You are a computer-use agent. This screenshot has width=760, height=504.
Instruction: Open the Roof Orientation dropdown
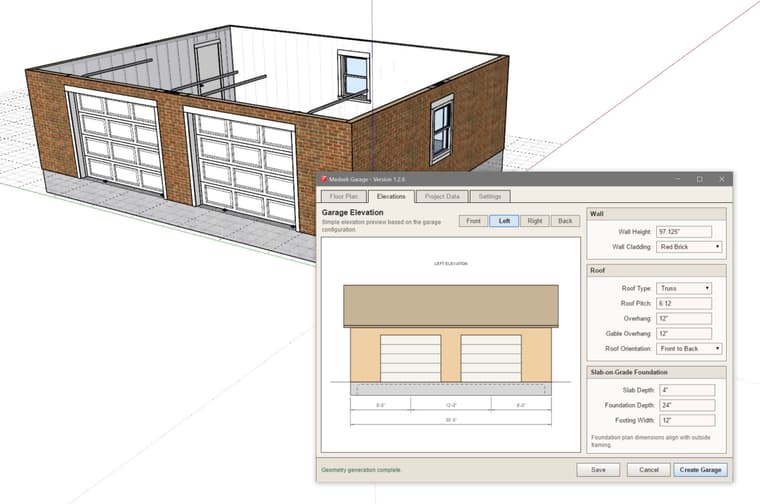689,348
